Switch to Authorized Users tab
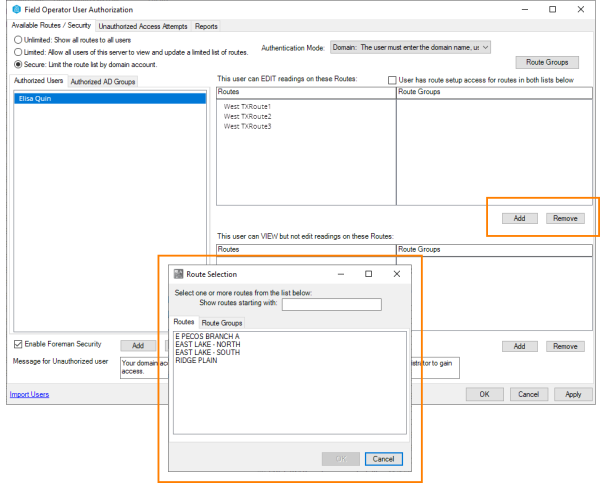 click(x=39, y=80)
